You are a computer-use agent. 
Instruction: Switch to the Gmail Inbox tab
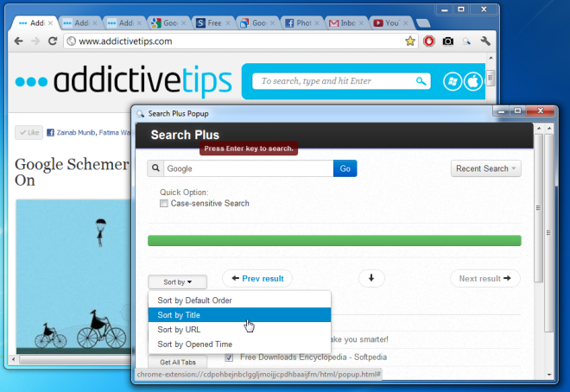pyautogui.click(x=345, y=23)
